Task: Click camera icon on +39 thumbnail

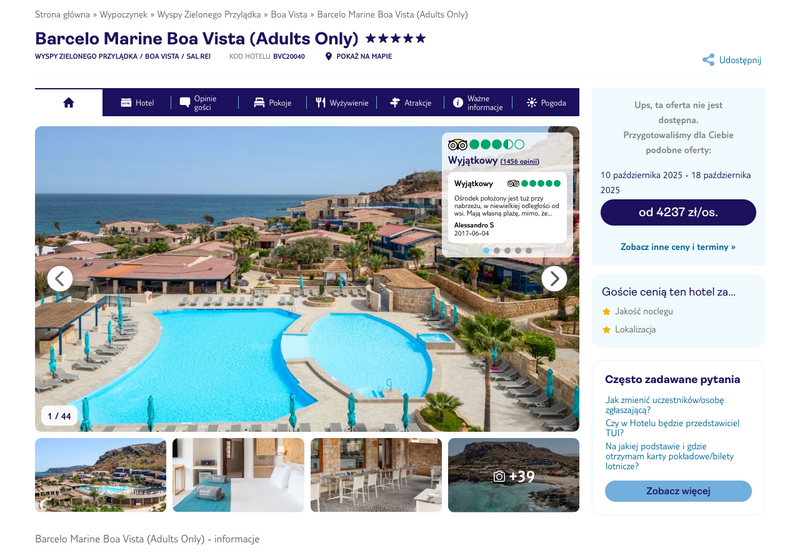Action: pyautogui.click(x=499, y=476)
